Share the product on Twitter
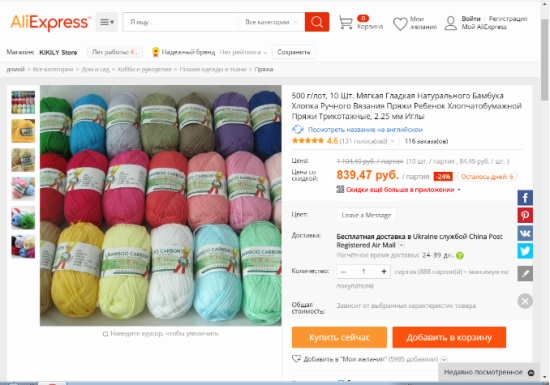The image size is (550, 385). 525,251
